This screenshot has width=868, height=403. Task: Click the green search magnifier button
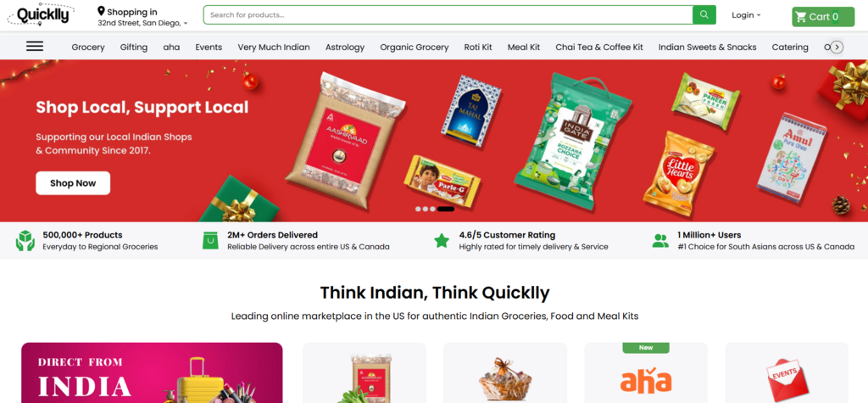704,15
